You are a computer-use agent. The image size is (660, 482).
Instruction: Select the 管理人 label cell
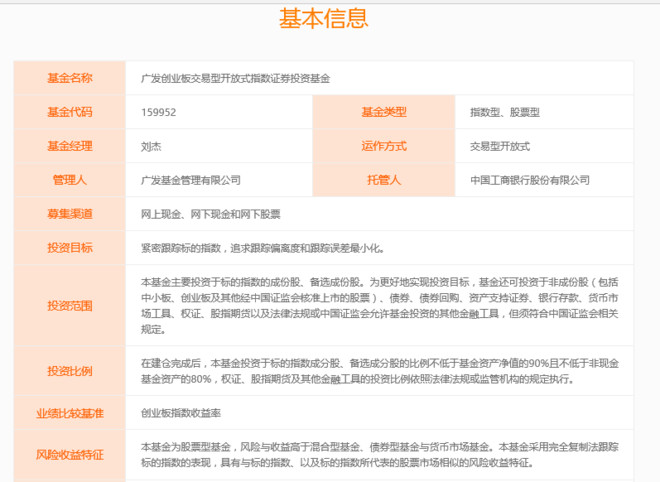pos(69,180)
